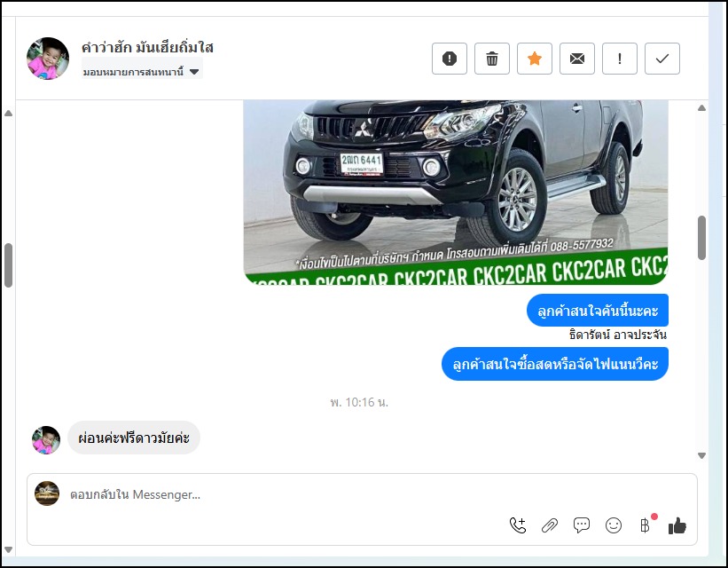Select customer message ผ่อนค่ะฟรีดาวมัยค่ะ
This screenshot has height=568, width=728.
134,438
